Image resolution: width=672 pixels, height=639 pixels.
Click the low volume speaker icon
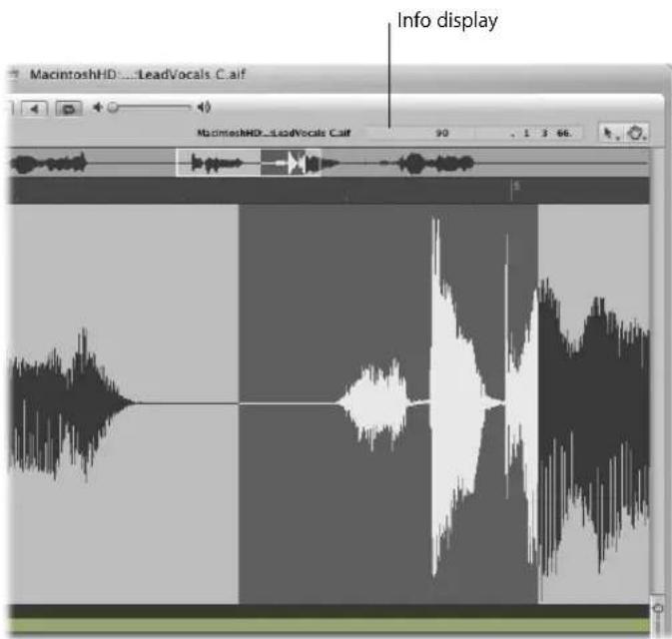98,107
